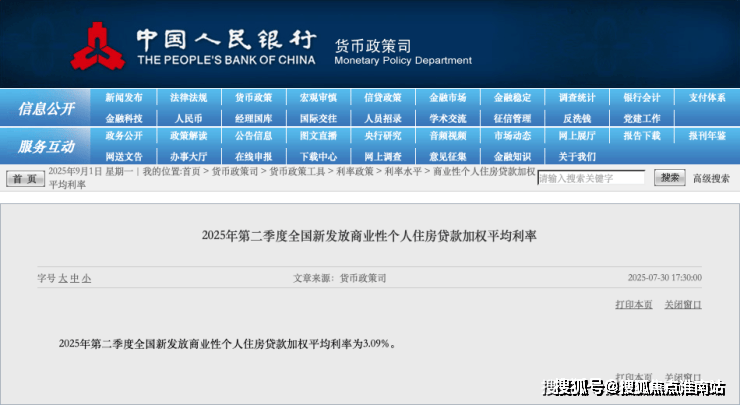Click 文章来源 货币政策司 text
The height and width of the screenshot is (405, 740).
[339, 278]
